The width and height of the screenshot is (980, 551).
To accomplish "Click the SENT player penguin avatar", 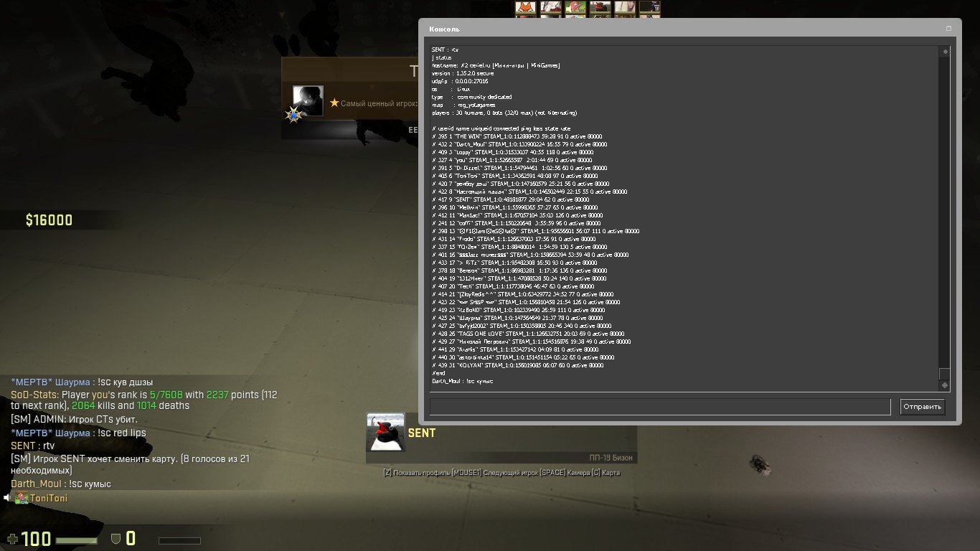I will click(385, 432).
